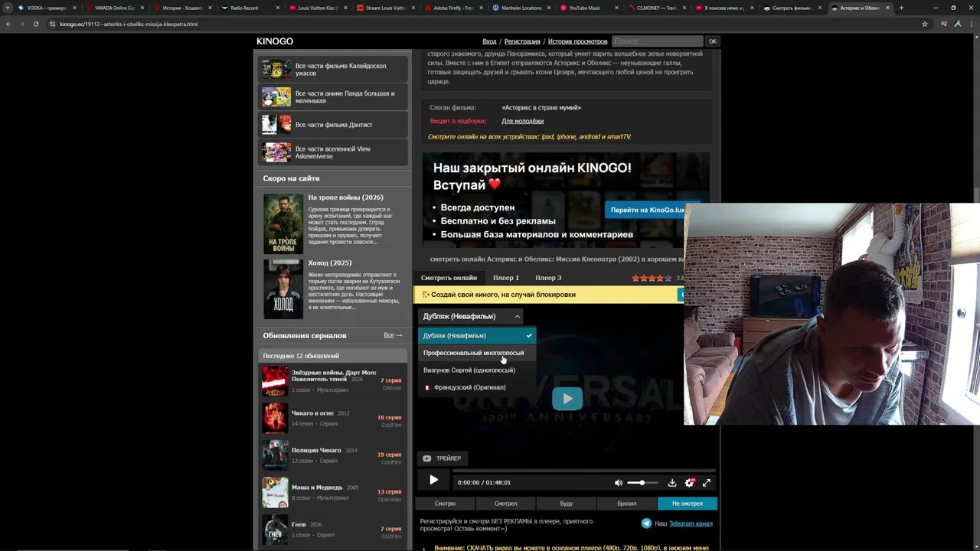Switch to the Stream Louis Vuitton browser tab
Image resolution: width=980 pixels, height=551 pixels.
pos(384,8)
